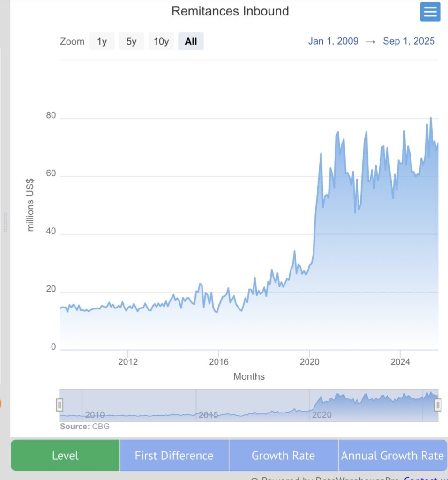Click the dotted grip on left edge
Image resolution: width=448 pixels, height=480 pixels.
[x=5, y=222]
